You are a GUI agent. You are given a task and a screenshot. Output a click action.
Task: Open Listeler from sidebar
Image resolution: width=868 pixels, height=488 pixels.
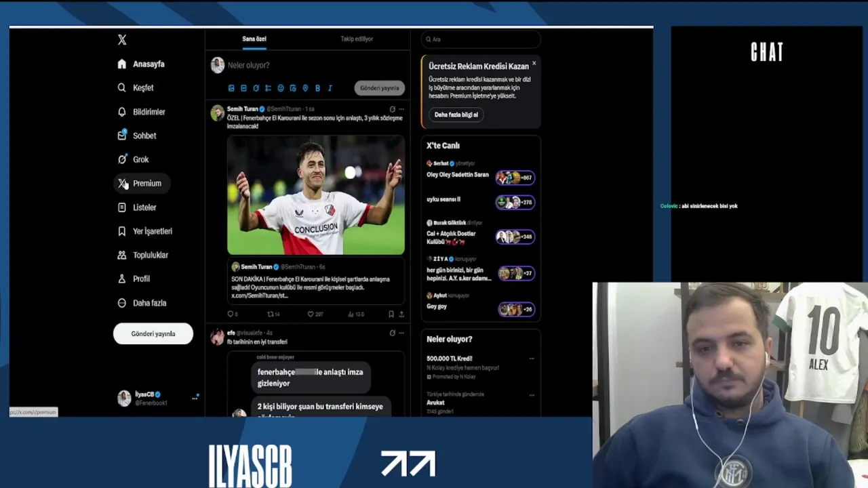click(x=137, y=207)
